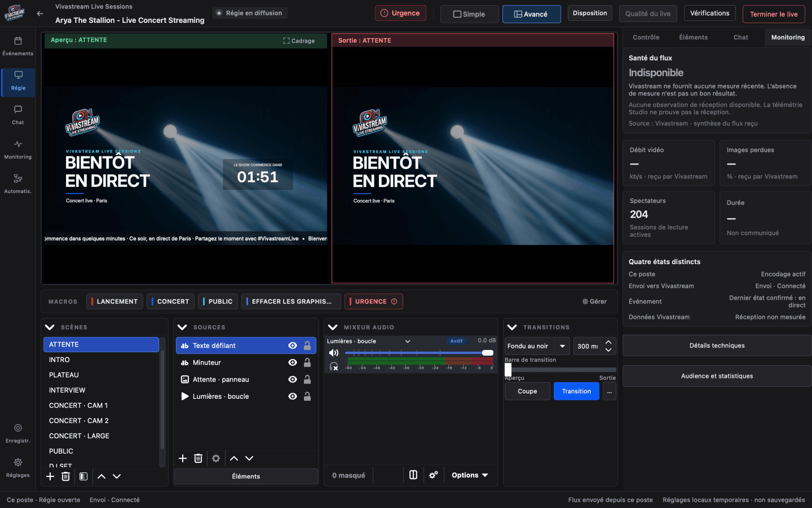Viewport: 812px width, 508px height.
Task: Open source properties gear icon
Action: [216, 458]
